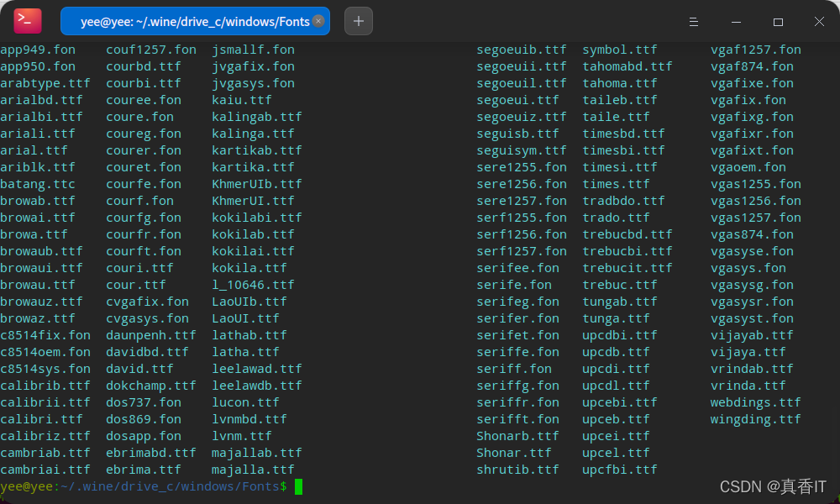Click the LaoUIb.ttf file name
The height and width of the screenshot is (504, 840).
pyautogui.click(x=249, y=302)
